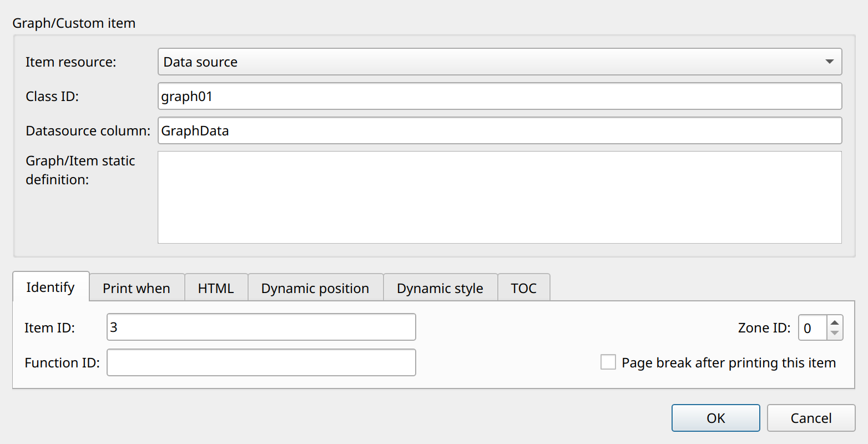Click the 'Function ID:' label
Image resolution: width=868 pixels, height=444 pixels.
pyautogui.click(x=62, y=362)
